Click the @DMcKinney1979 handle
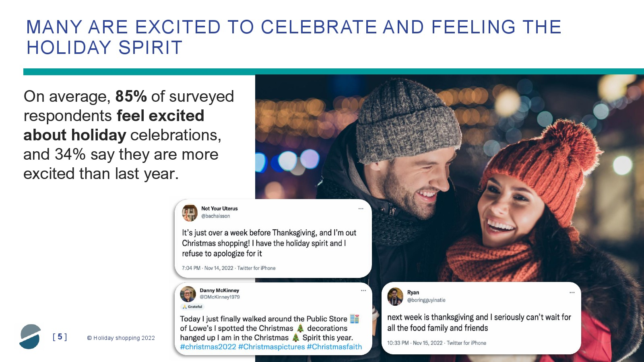The height and width of the screenshot is (362, 644). (x=220, y=297)
